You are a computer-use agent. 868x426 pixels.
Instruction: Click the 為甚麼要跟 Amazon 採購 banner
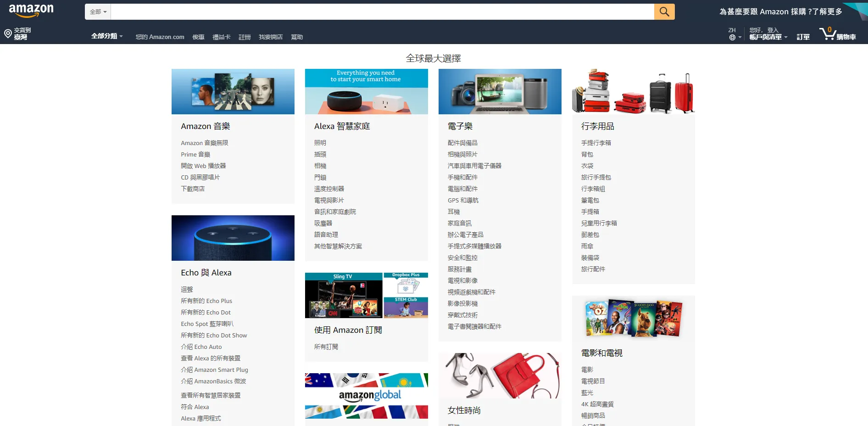(781, 12)
